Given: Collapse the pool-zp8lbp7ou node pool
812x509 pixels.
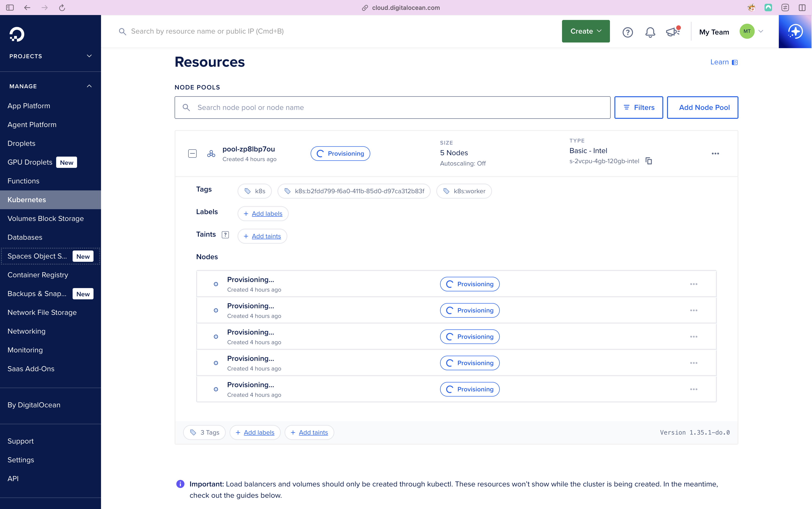Looking at the screenshot, I should point(192,154).
